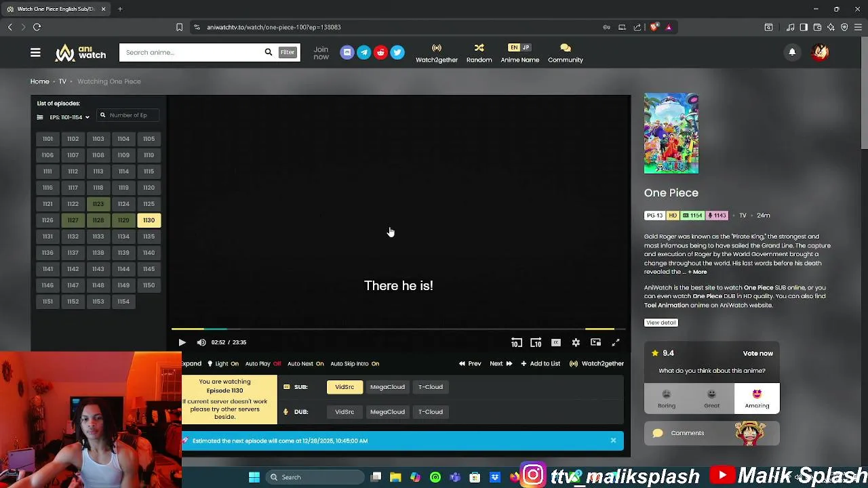Image resolution: width=868 pixels, height=488 pixels.
Task: Open the Brave VPN shield icon
Action: coord(844,27)
